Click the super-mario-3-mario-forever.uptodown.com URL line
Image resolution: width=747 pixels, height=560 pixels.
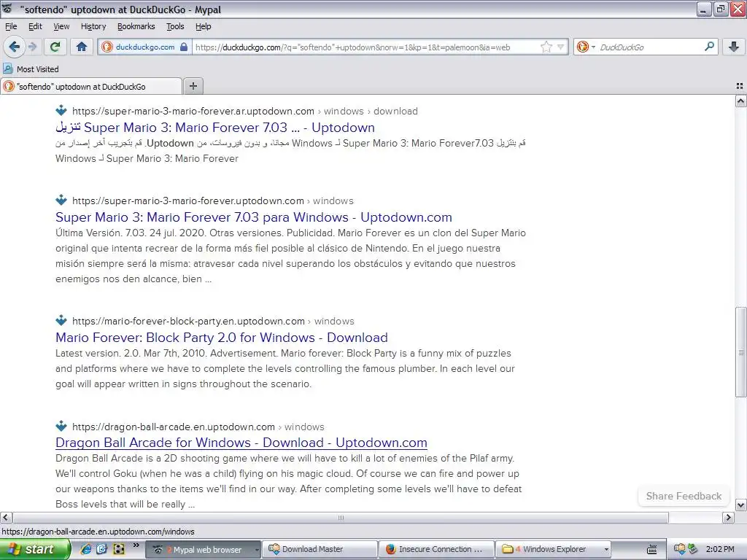(x=213, y=201)
